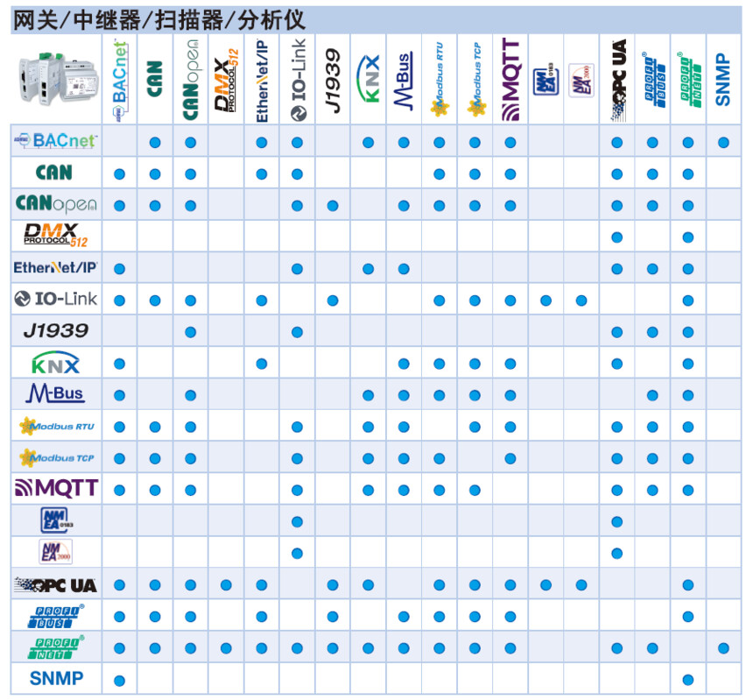Select the M-Bus column header logo
Screen dimensions: 753x700
(x=404, y=81)
